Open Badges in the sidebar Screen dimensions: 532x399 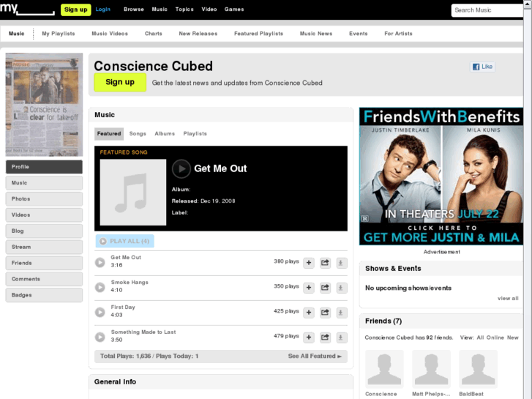44,295
